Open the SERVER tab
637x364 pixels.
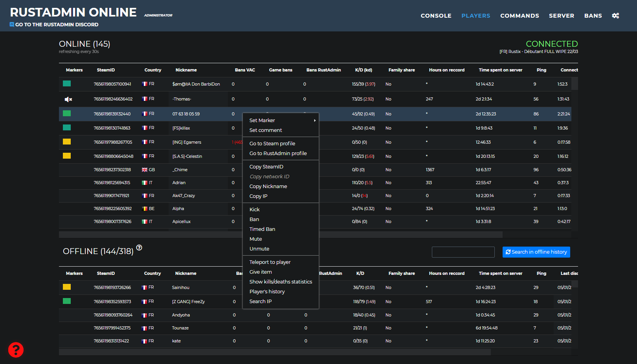pyautogui.click(x=562, y=16)
